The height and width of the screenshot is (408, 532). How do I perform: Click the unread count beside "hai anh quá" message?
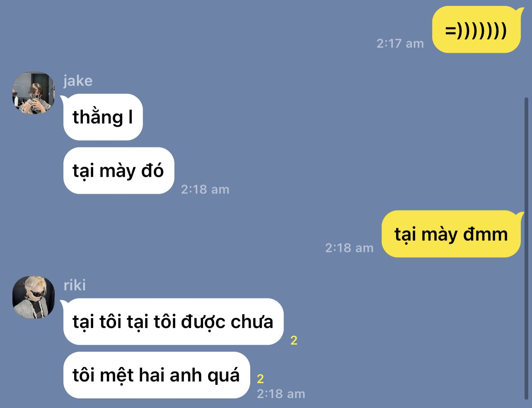pos(260,379)
